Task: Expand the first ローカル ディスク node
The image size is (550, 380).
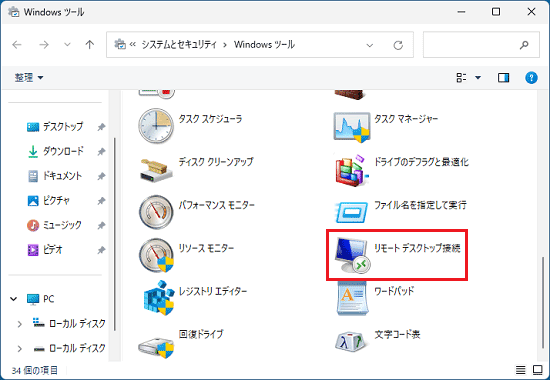Action: [20, 324]
